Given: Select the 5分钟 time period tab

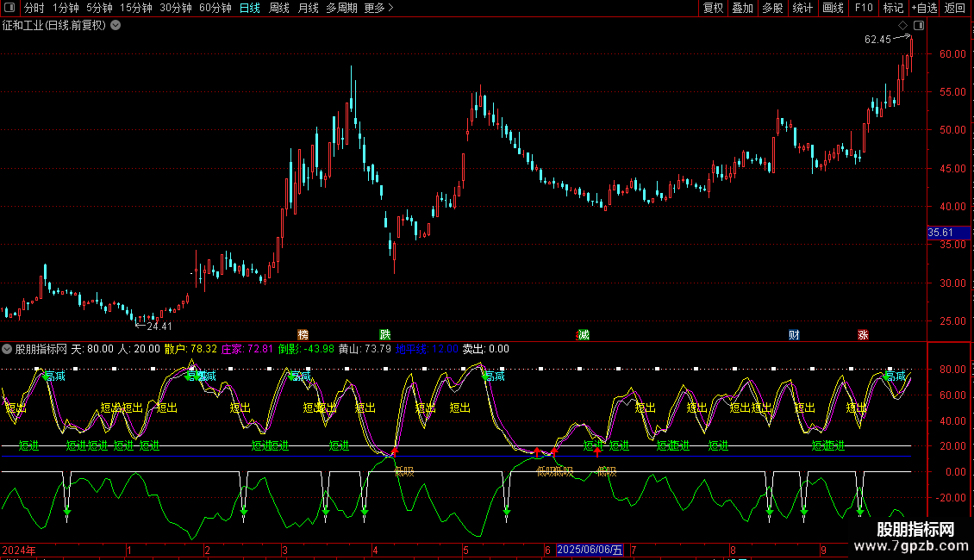Looking at the screenshot, I should [99, 8].
